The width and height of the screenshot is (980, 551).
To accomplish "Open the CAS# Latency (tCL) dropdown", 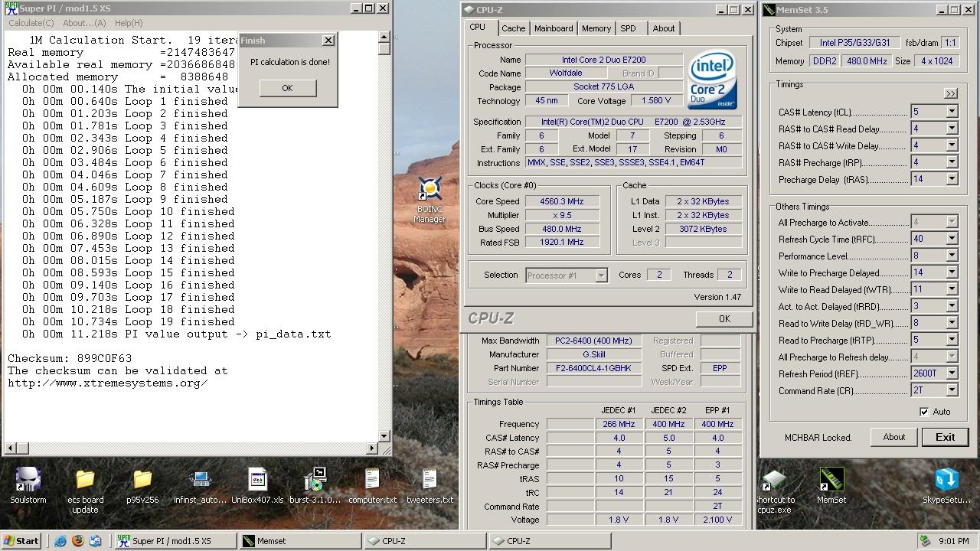I will [952, 112].
